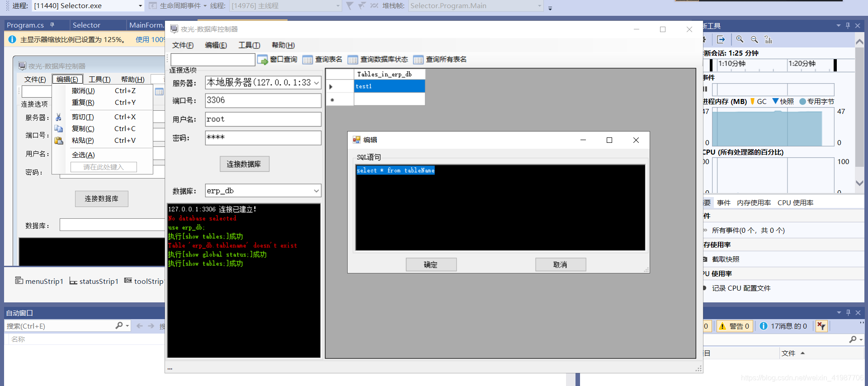Viewport: 868px width, 386px height.
Task: Select 撤消(U) in designer edit menu
Action: point(103,91)
